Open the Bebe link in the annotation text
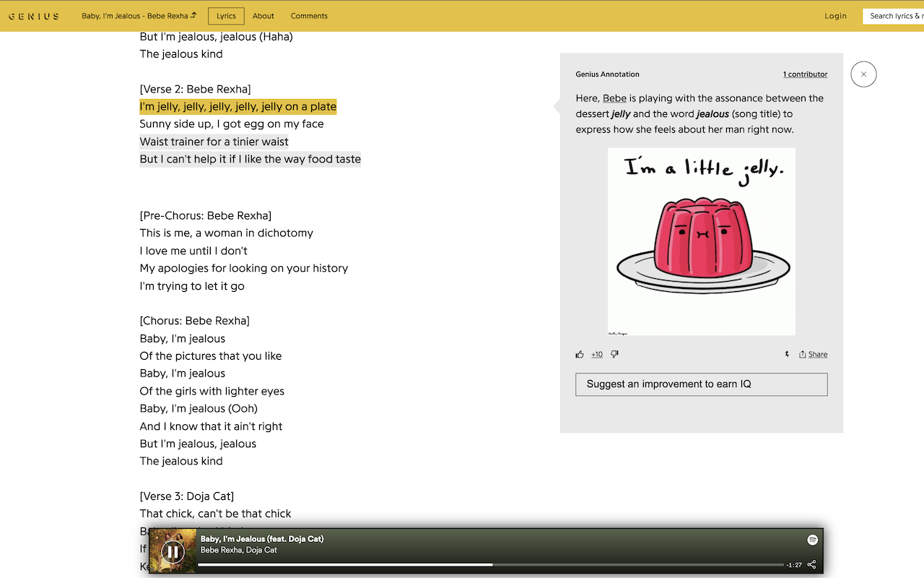This screenshot has height=578, width=924. point(614,98)
